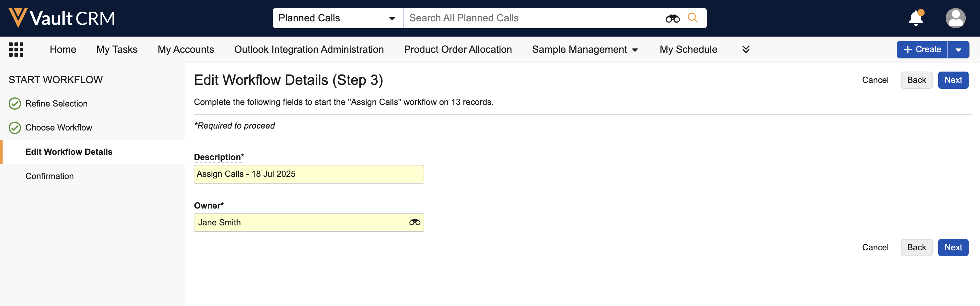The height and width of the screenshot is (306, 980).
Task: Click the top Next button
Action: pos(952,80)
